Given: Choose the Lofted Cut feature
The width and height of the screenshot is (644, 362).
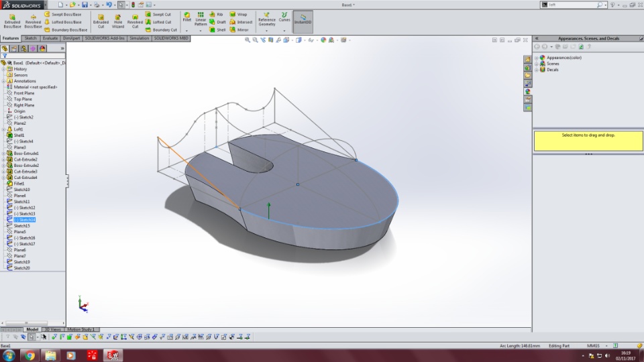Looking at the screenshot, I should [158, 22].
